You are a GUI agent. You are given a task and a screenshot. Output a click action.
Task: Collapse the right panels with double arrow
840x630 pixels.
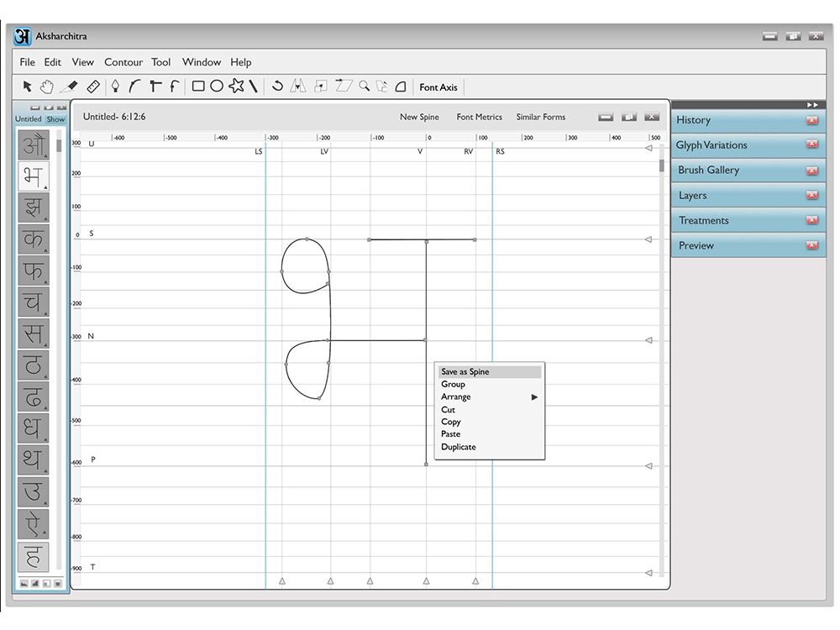(x=812, y=105)
